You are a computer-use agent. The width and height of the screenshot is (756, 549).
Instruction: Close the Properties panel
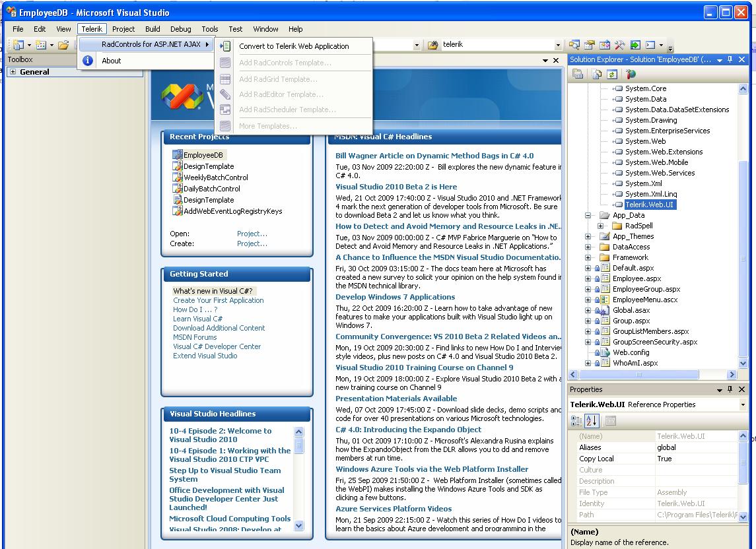point(742,389)
